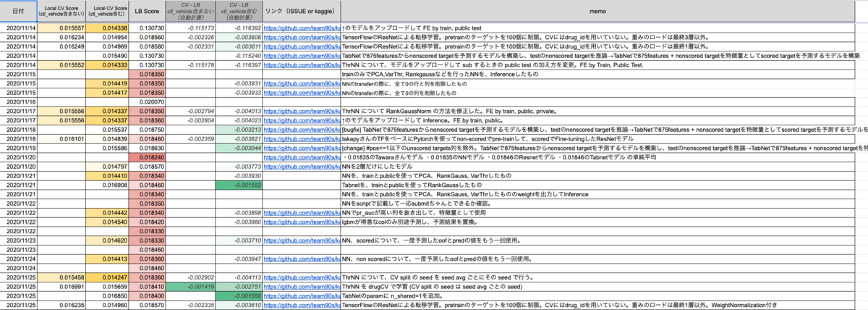Screen dimensions: 868x310
Task: Click the -0.004023 cell
Action: (238, 120)
